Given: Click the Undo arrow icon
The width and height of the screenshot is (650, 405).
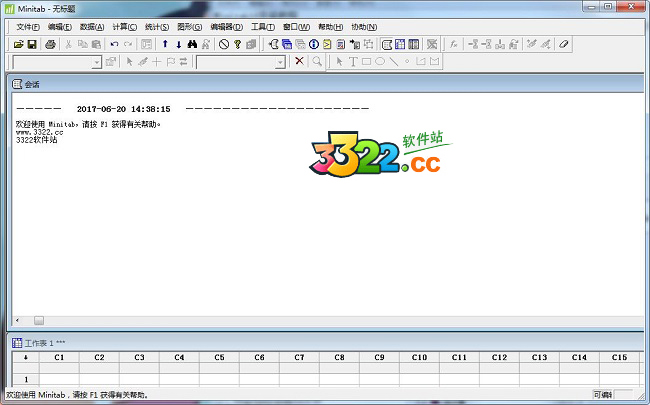Looking at the screenshot, I should click(114, 44).
